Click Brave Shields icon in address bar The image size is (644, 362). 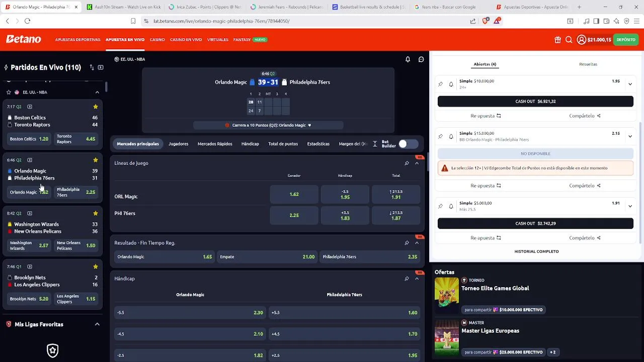(x=485, y=21)
